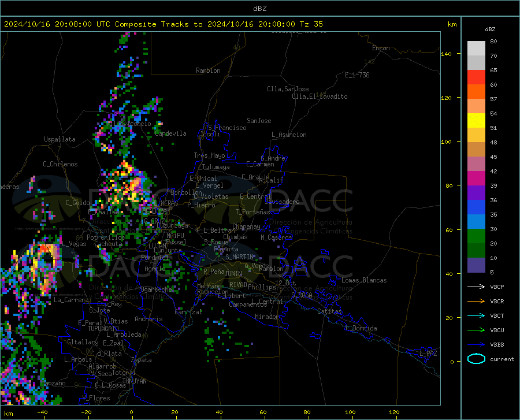Click the L_Dormida map label

tap(361, 328)
